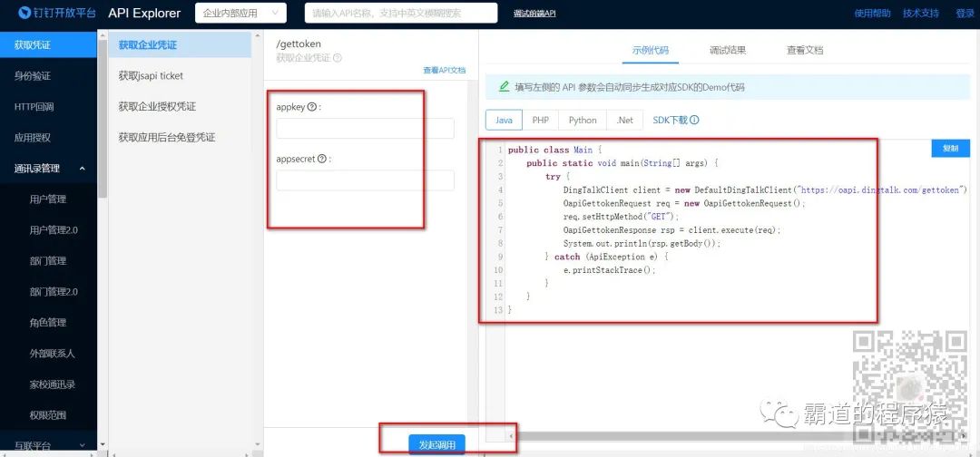Click the API Explorer title text

[x=144, y=13]
